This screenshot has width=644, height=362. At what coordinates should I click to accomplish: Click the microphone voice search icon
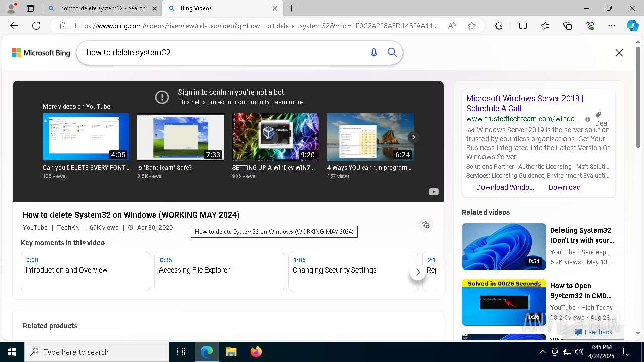click(x=374, y=53)
